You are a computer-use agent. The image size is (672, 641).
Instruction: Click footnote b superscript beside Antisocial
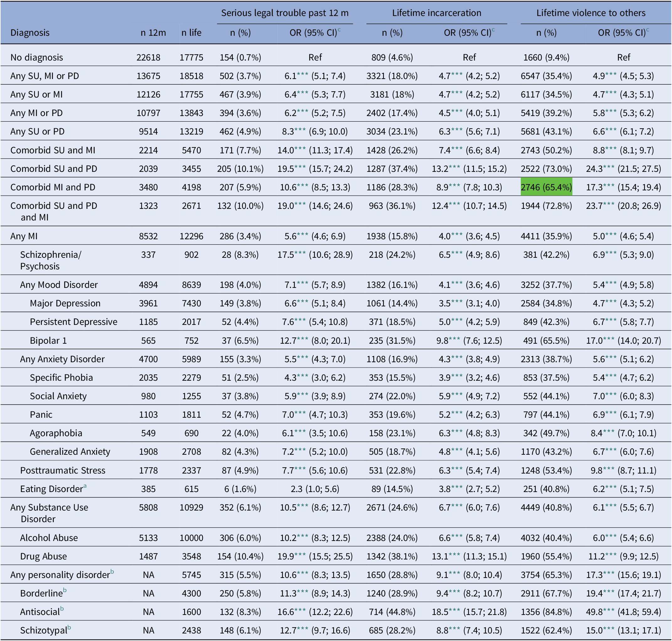pos(62,608)
